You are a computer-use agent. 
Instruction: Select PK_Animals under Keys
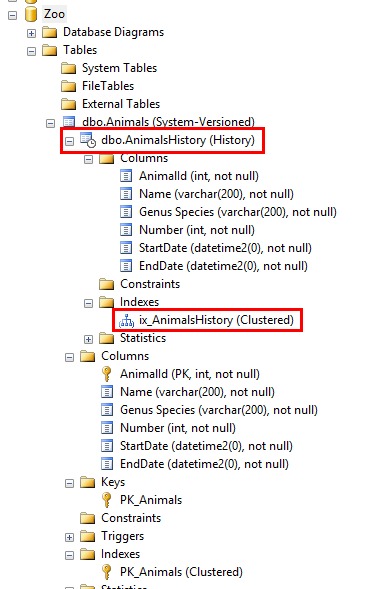pyautogui.click(x=151, y=500)
